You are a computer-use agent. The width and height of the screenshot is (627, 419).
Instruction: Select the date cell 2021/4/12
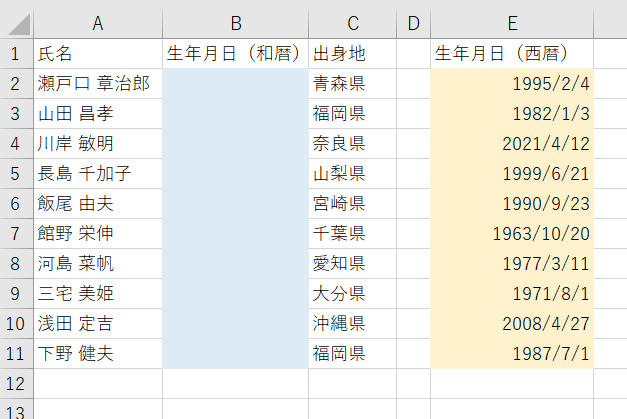click(512, 144)
